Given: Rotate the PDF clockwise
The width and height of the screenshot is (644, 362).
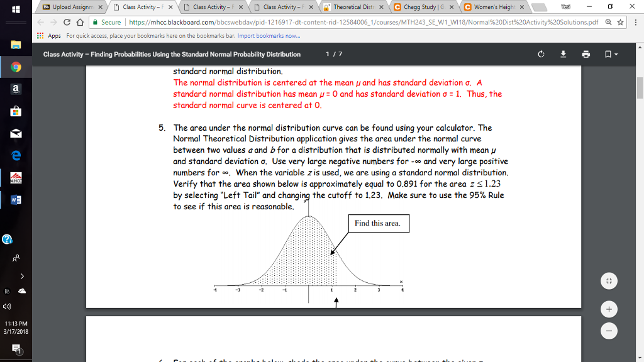Looking at the screenshot, I should [x=541, y=54].
